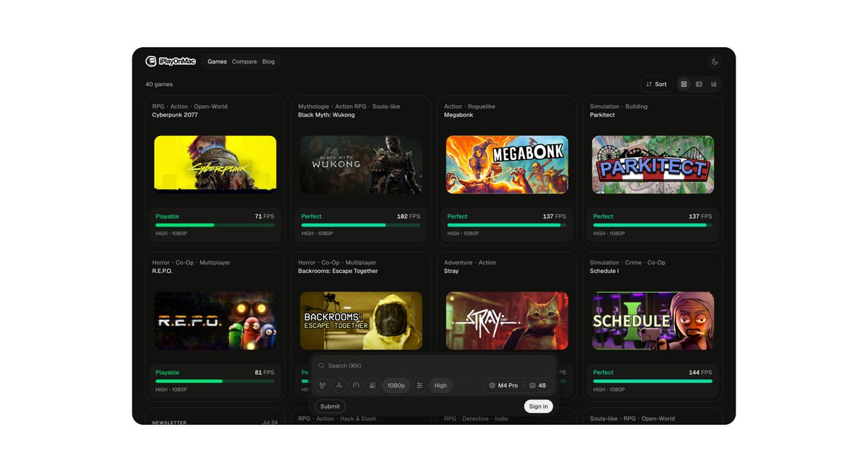This screenshot has height=472, width=868.
Task: Open the Sort dropdown
Action: coord(657,84)
